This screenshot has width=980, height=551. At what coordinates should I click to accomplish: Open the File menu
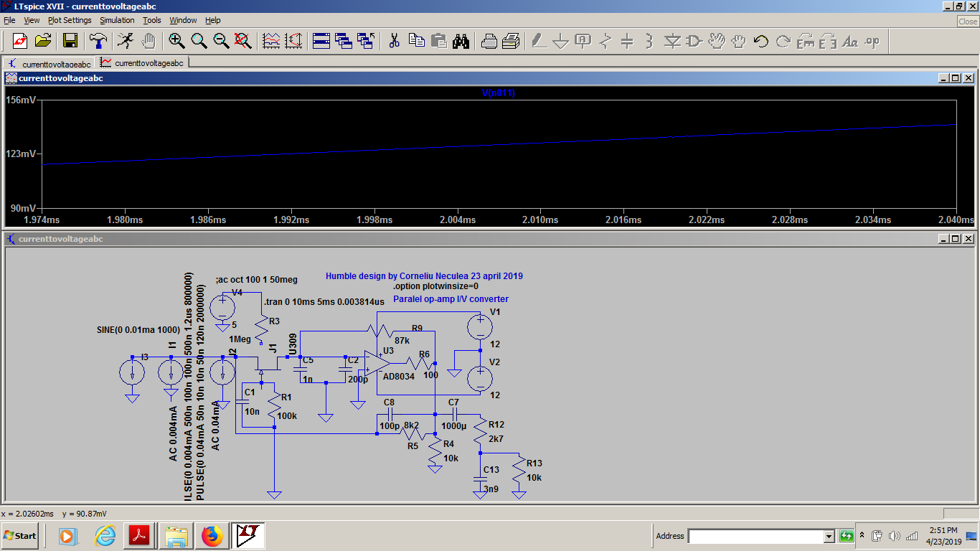point(9,20)
